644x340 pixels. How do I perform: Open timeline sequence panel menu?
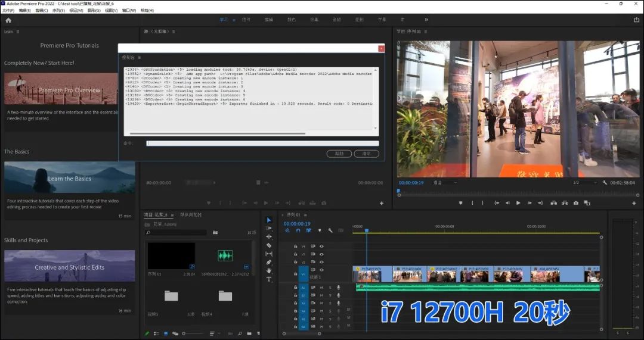305,215
